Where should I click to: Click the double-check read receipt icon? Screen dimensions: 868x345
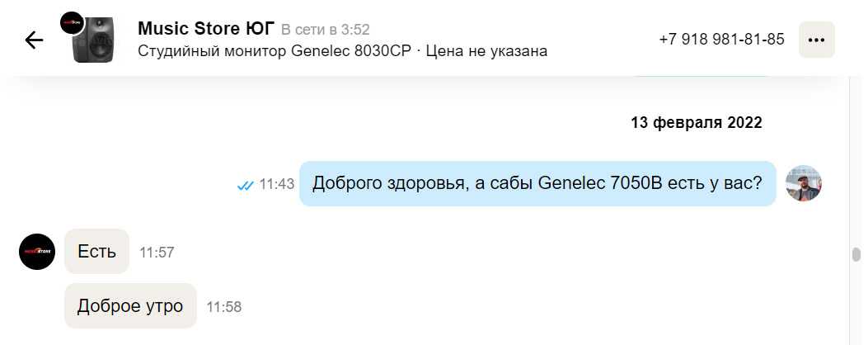click(245, 185)
